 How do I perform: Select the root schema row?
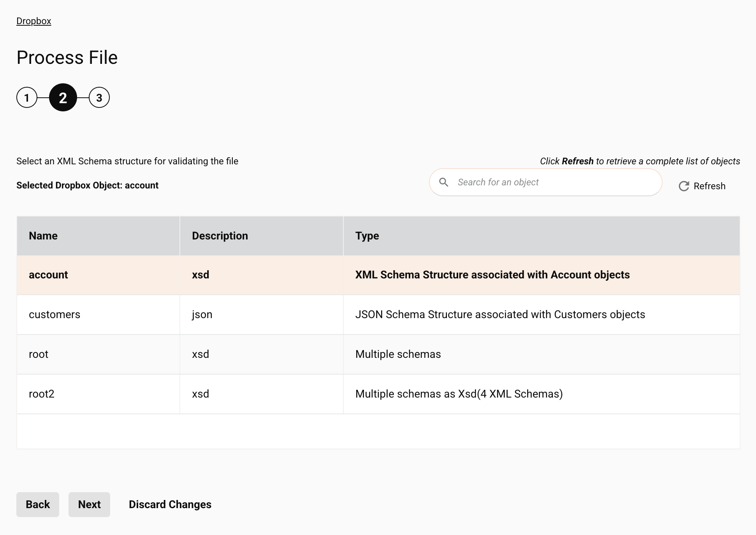[39, 354]
